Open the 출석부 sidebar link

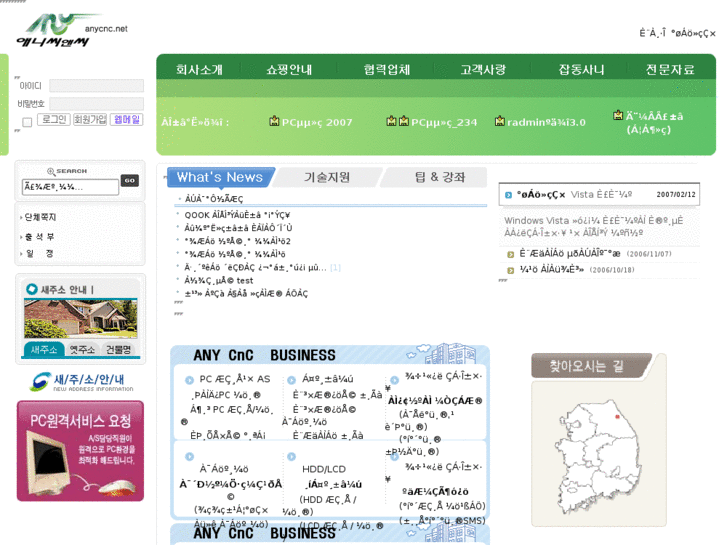tap(39, 237)
